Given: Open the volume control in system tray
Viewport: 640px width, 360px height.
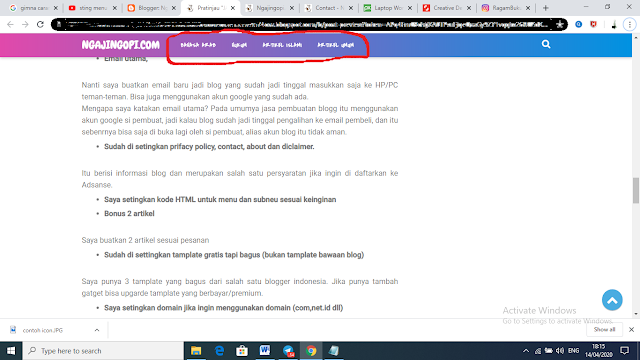Looking at the screenshot, I should (560, 351).
